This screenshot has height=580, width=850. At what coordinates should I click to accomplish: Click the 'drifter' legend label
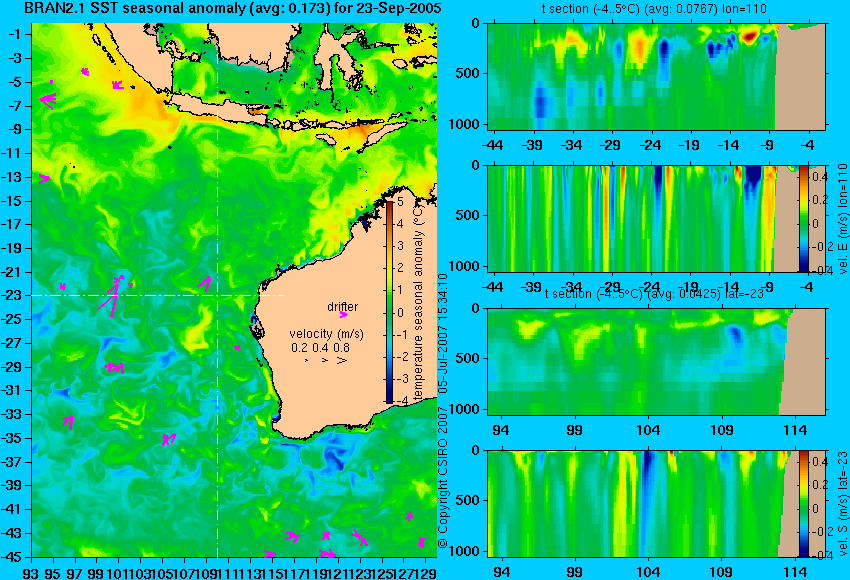point(343,306)
